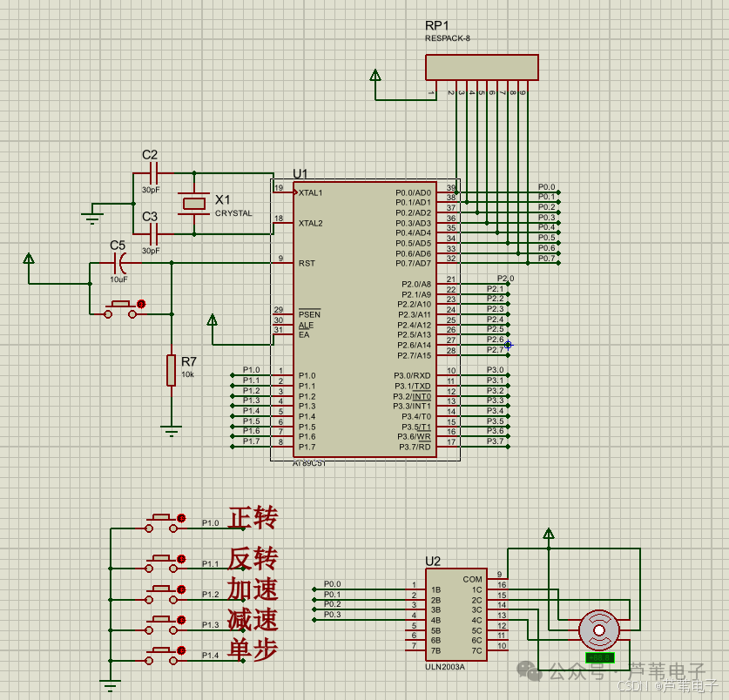729x700 pixels.
Task: Click the 正转 text label
Action: pos(253,518)
